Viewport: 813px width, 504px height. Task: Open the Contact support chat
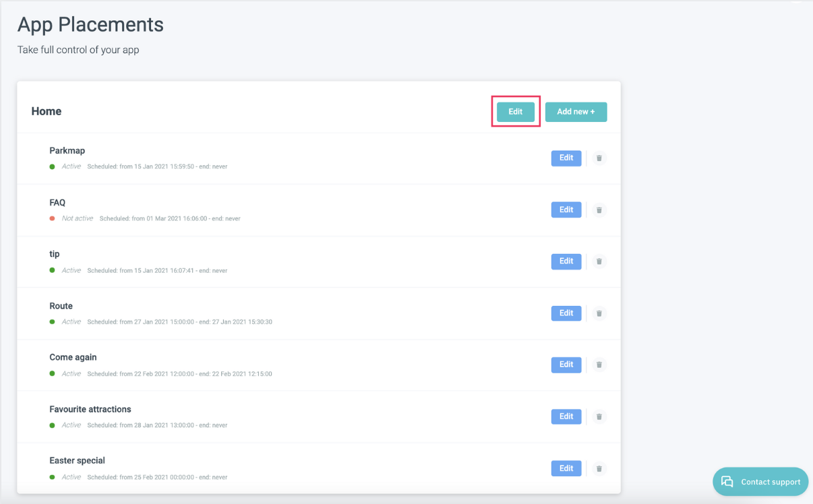coord(760,482)
